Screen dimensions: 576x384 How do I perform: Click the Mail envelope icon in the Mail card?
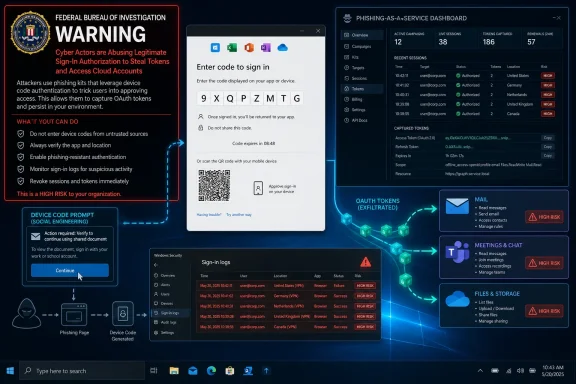(x=457, y=206)
